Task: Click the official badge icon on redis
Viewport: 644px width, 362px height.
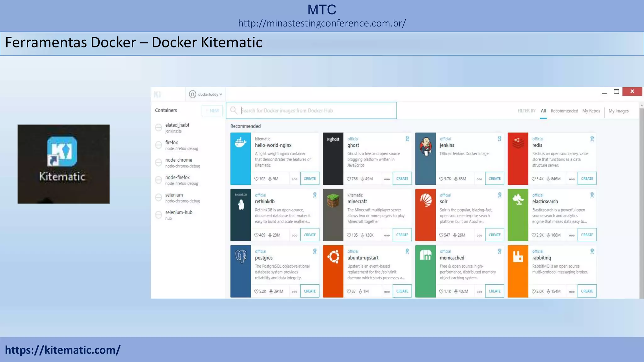Action: (592, 139)
